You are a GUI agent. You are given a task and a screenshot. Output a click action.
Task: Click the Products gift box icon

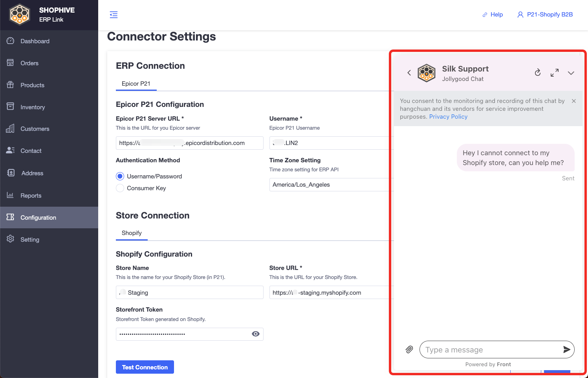pos(11,85)
